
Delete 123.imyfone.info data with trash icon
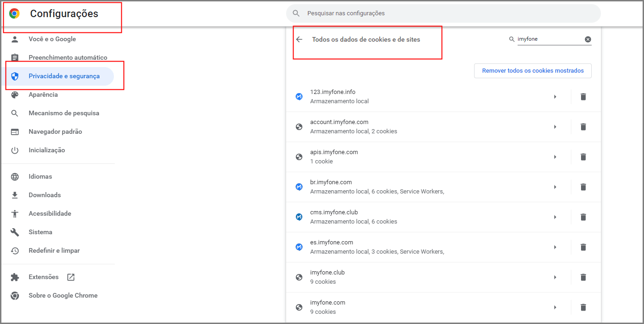583,97
